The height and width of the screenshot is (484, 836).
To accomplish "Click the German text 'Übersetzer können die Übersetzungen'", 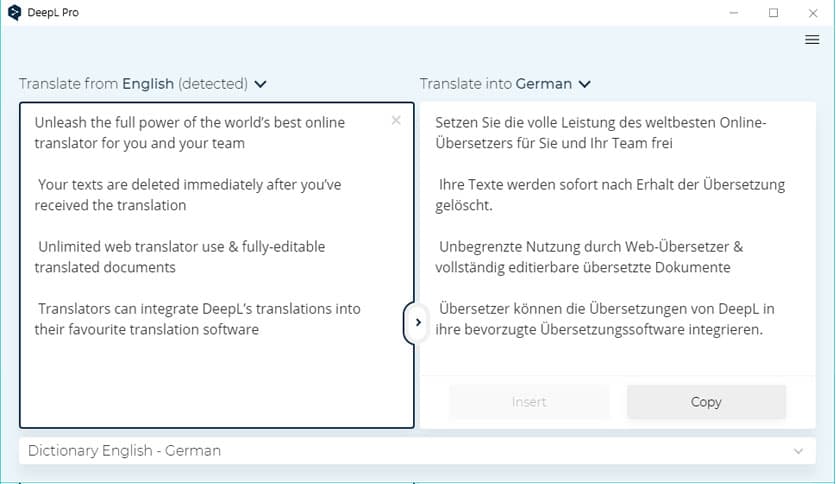I will pos(563,309).
